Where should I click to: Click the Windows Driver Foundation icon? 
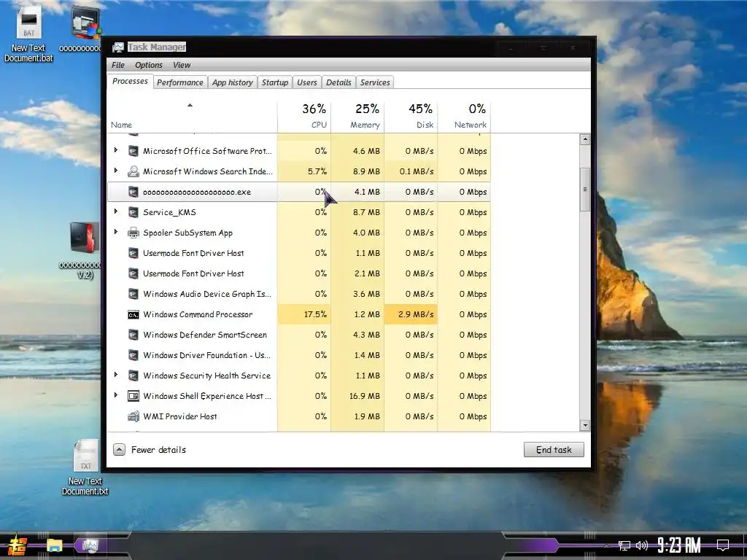point(133,355)
